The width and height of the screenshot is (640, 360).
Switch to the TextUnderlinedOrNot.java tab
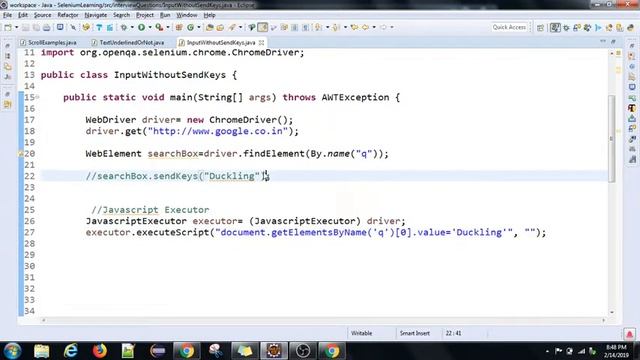tap(128, 42)
